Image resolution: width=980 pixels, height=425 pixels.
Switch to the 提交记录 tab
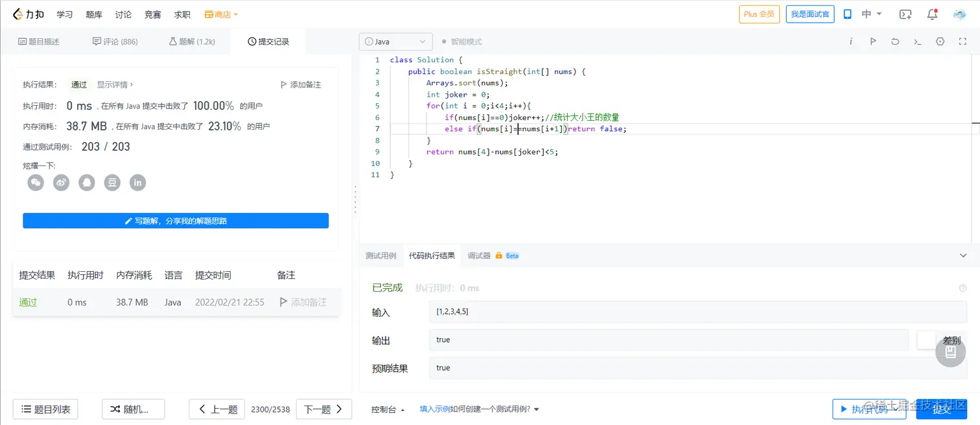click(x=268, y=42)
